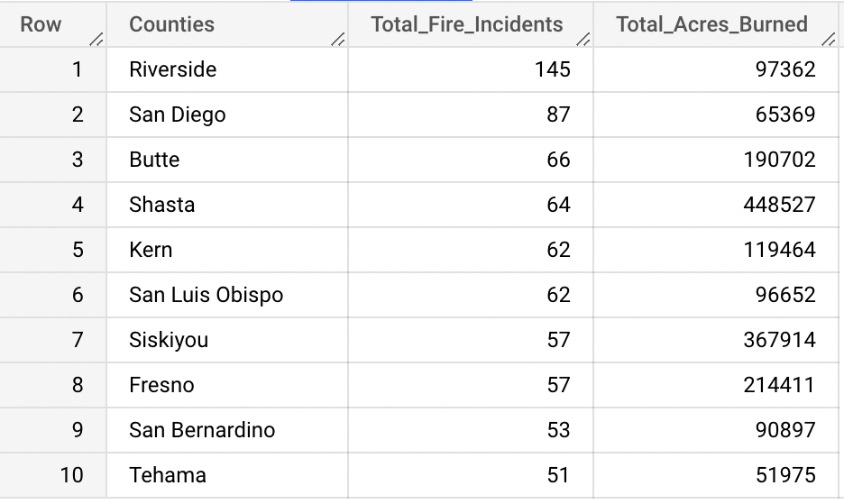Click the Row column header
Screen dimensions: 844x504
tap(41, 24)
